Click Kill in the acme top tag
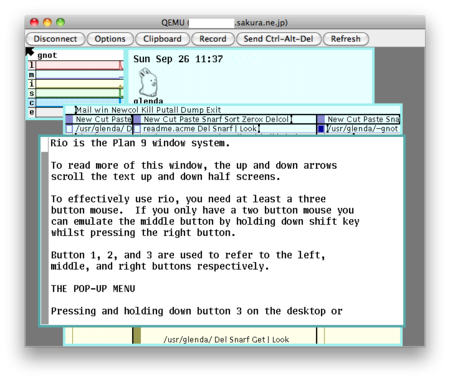 147,110
